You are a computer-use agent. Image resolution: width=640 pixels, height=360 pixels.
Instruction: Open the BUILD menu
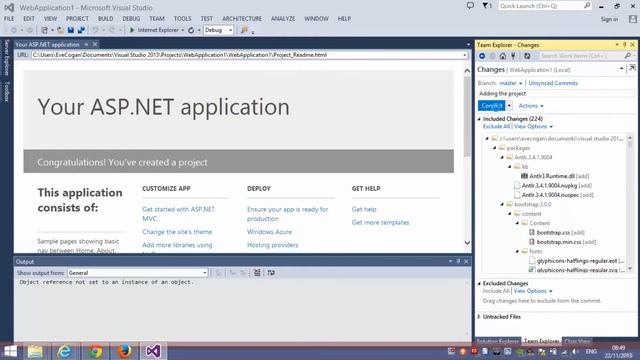(x=105, y=19)
